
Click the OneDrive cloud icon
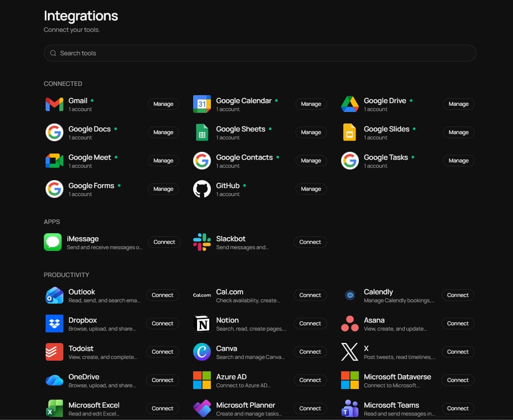54,381
